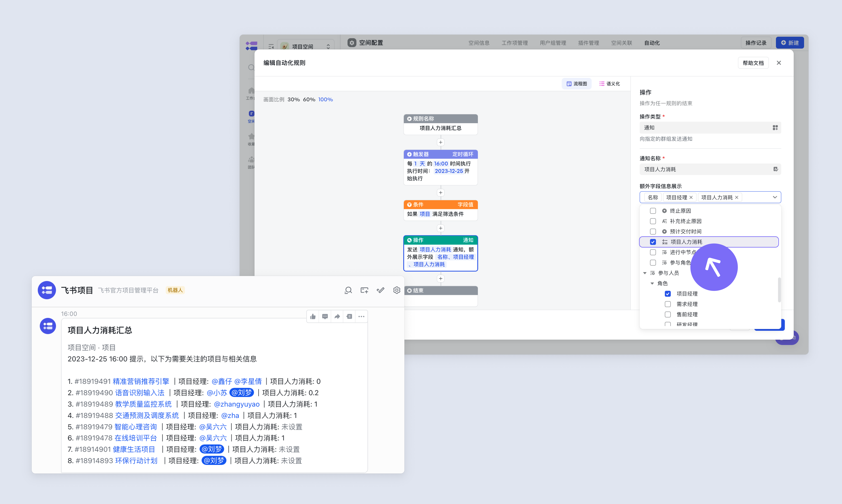Open the operation type grid selector icon
842x504 pixels.
pos(775,128)
